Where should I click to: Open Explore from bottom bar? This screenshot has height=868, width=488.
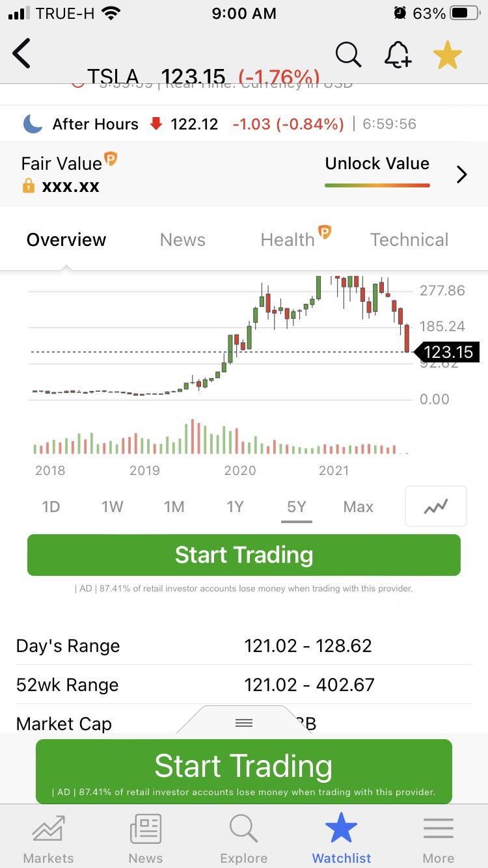244,839
